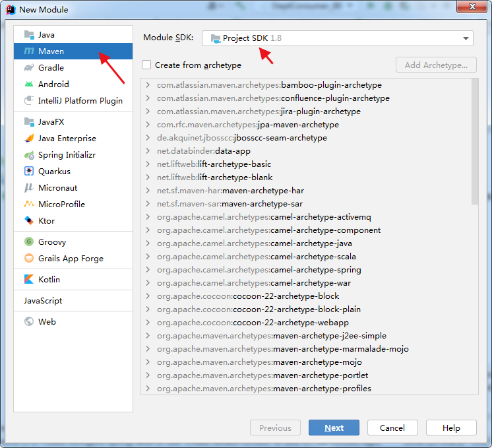Select maven-archetype-j2ee-simple row
Screen dimensions: 492x448
pos(306,336)
